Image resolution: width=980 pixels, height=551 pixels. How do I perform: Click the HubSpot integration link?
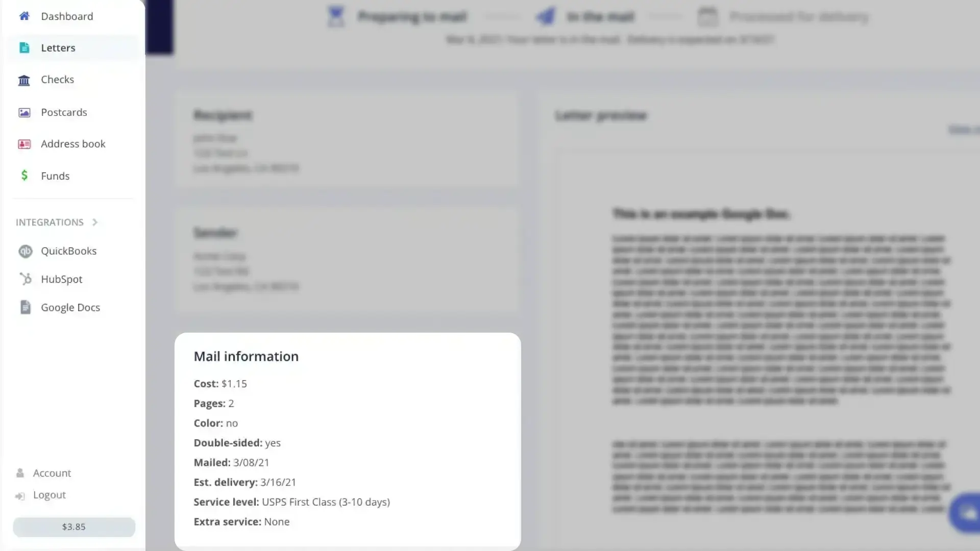tap(61, 279)
